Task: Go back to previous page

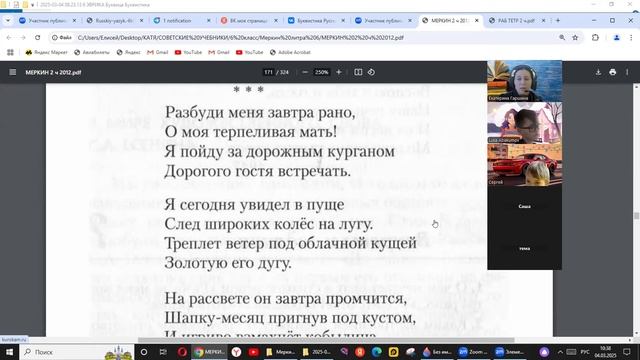Action: click(x=9, y=38)
